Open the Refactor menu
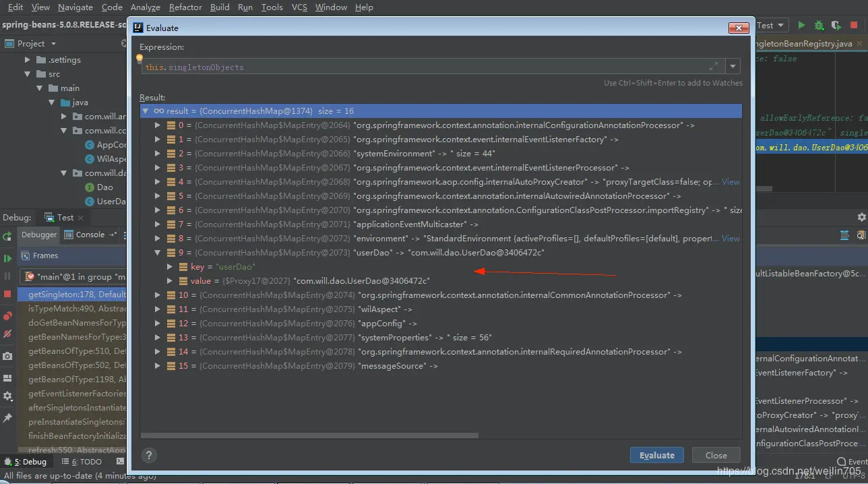This screenshot has height=484, width=868. click(x=185, y=7)
